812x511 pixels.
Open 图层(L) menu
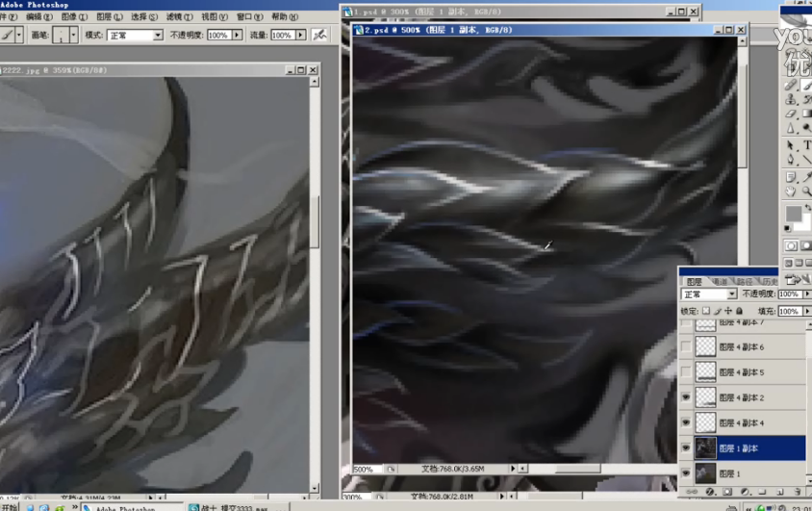coord(110,16)
